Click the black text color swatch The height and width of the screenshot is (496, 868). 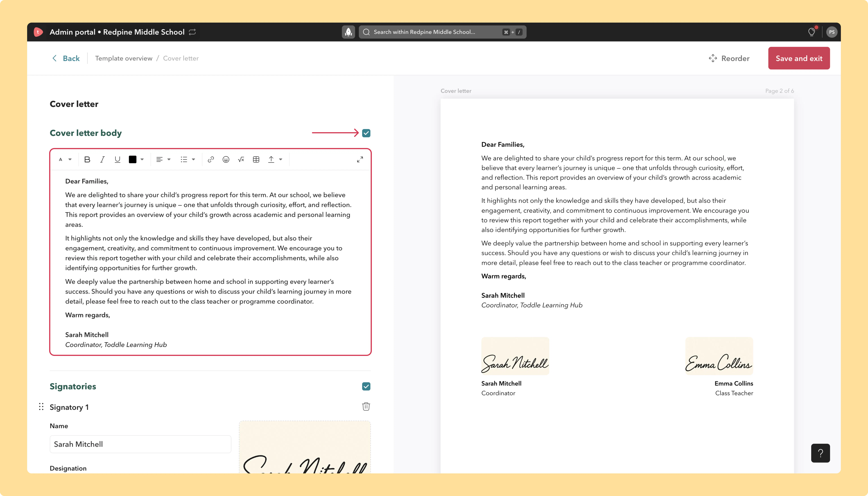point(133,159)
